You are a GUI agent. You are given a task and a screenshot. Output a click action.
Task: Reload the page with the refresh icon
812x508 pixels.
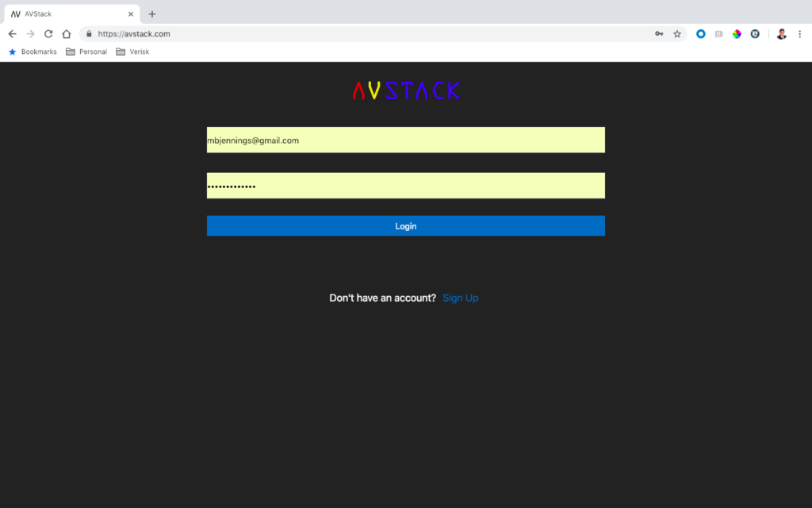pos(48,33)
